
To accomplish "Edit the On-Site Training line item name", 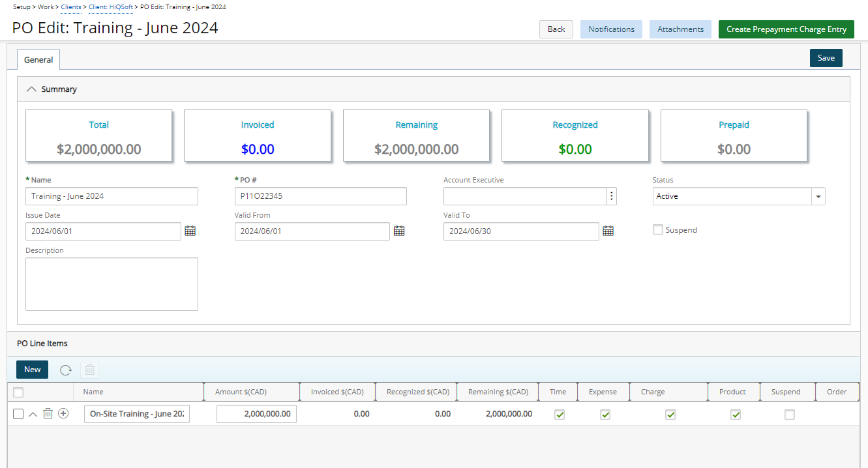I will tap(137, 414).
